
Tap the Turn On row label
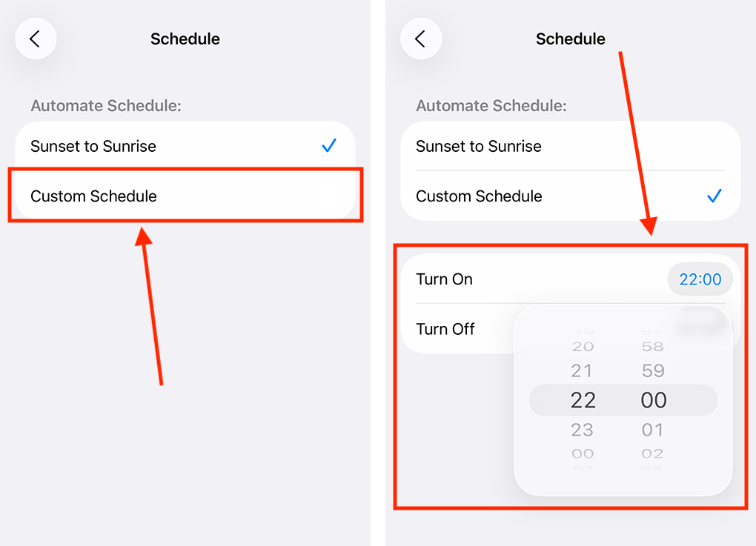[x=444, y=279]
